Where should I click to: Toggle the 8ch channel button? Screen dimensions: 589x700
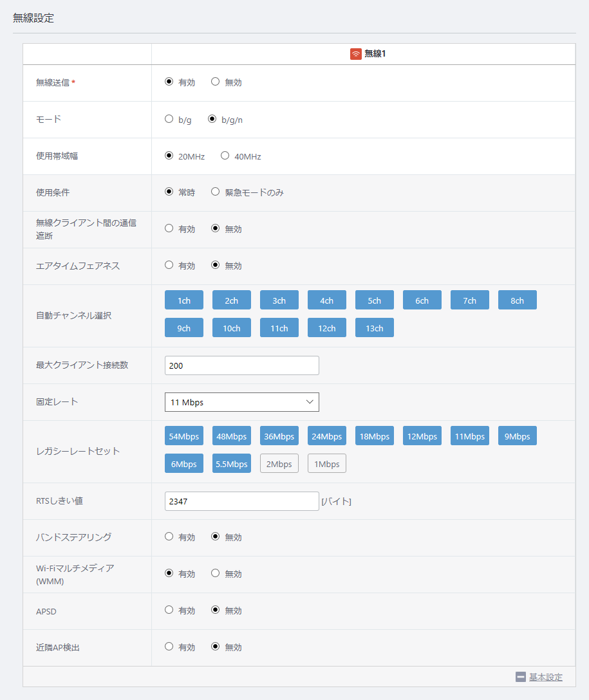pyautogui.click(x=517, y=300)
